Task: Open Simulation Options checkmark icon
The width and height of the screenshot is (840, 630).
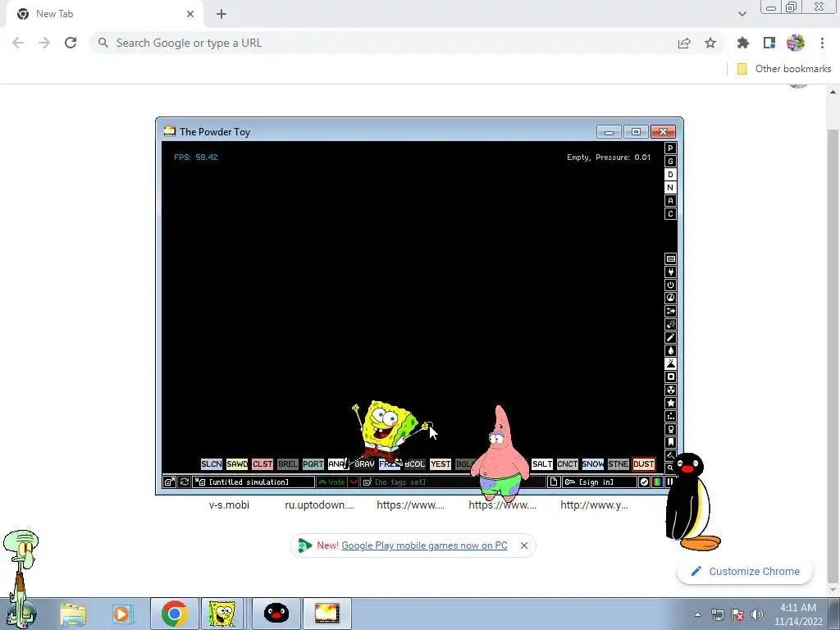Action: [x=644, y=482]
